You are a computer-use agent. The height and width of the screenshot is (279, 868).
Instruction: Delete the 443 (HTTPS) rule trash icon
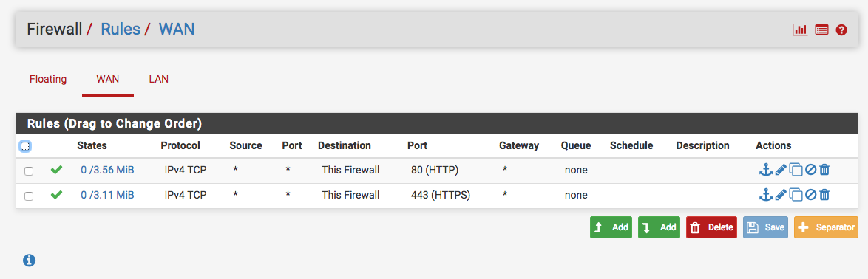(824, 194)
